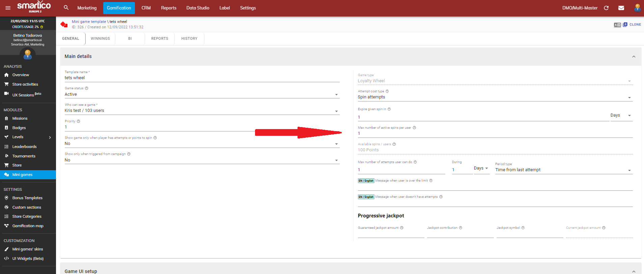Screen dimensions: 644x274
Task: Click the search magnifier icon
Action: click(x=66, y=8)
